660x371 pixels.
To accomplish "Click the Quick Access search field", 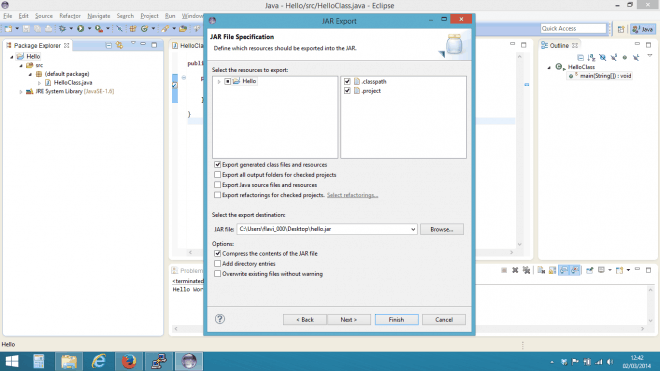I will [573, 29].
